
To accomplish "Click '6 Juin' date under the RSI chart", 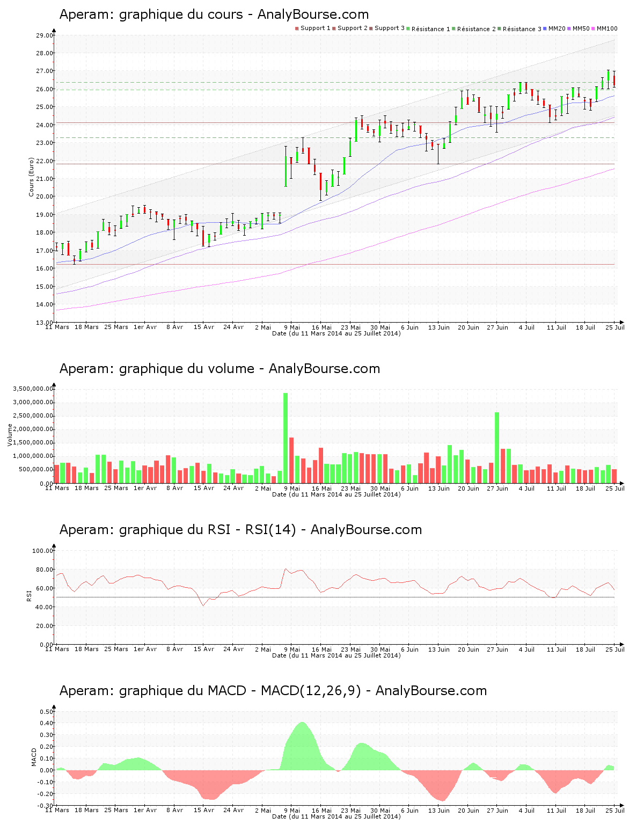I will [x=409, y=649].
